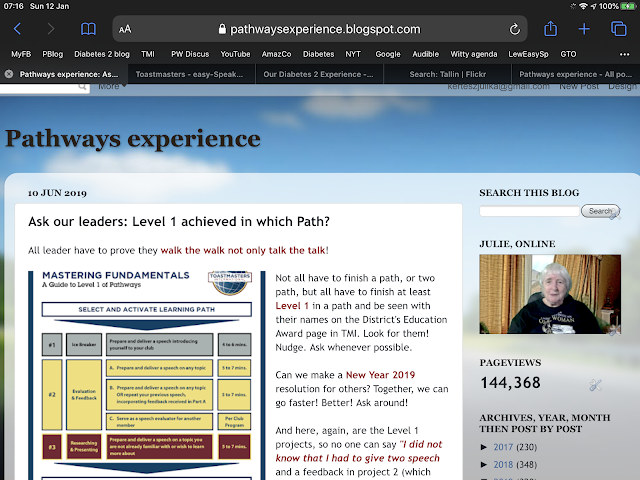This screenshot has width=640, height=480.
Task: Open the 2018 archive link
Action: [x=503, y=464]
